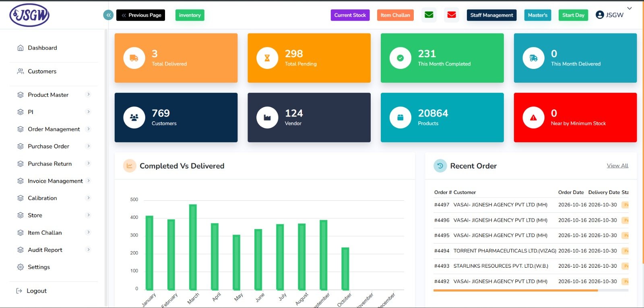Open Current Stock button

pyautogui.click(x=350, y=15)
